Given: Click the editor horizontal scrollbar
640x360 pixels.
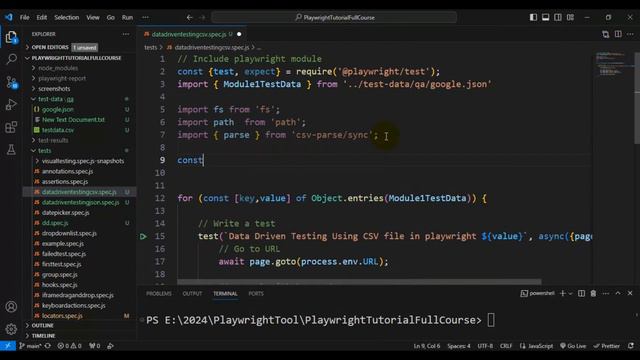Looking at the screenshot, I should pos(359,282).
